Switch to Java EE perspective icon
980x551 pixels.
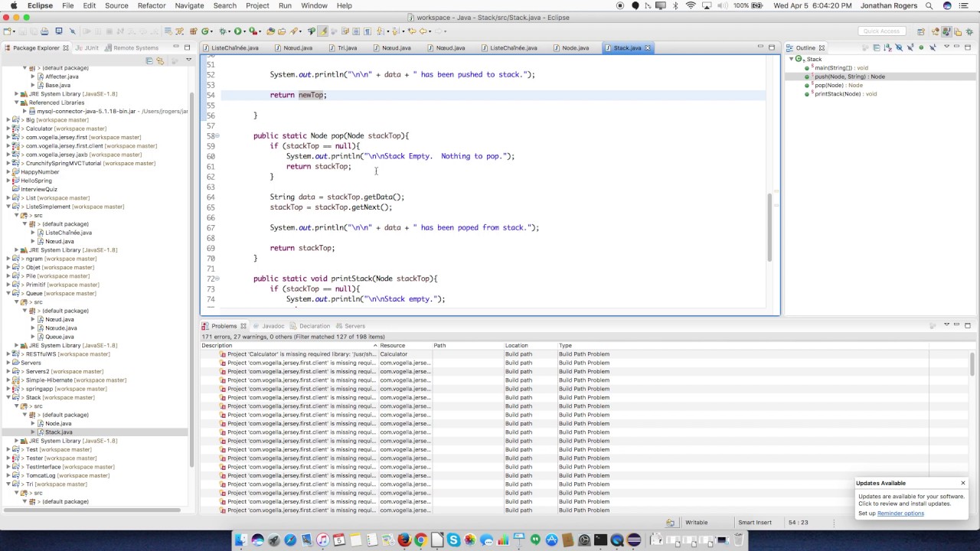tap(936, 31)
